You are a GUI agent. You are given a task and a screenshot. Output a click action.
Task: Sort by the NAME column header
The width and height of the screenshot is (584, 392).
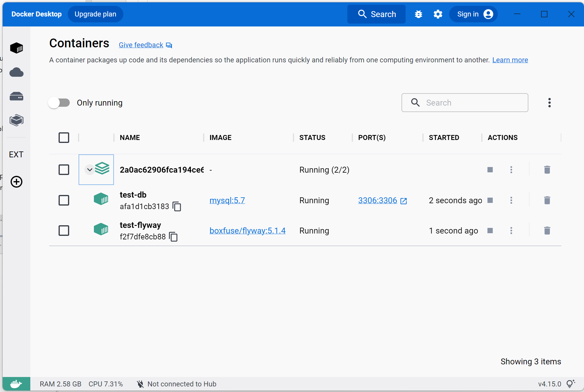(x=130, y=138)
